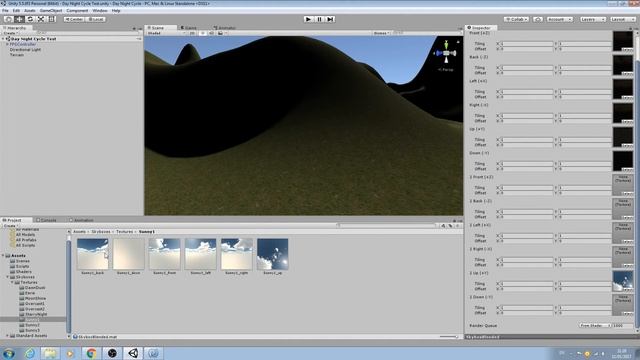Toggle 2D scene view mode
The height and width of the screenshot is (360, 640).
pos(192,33)
